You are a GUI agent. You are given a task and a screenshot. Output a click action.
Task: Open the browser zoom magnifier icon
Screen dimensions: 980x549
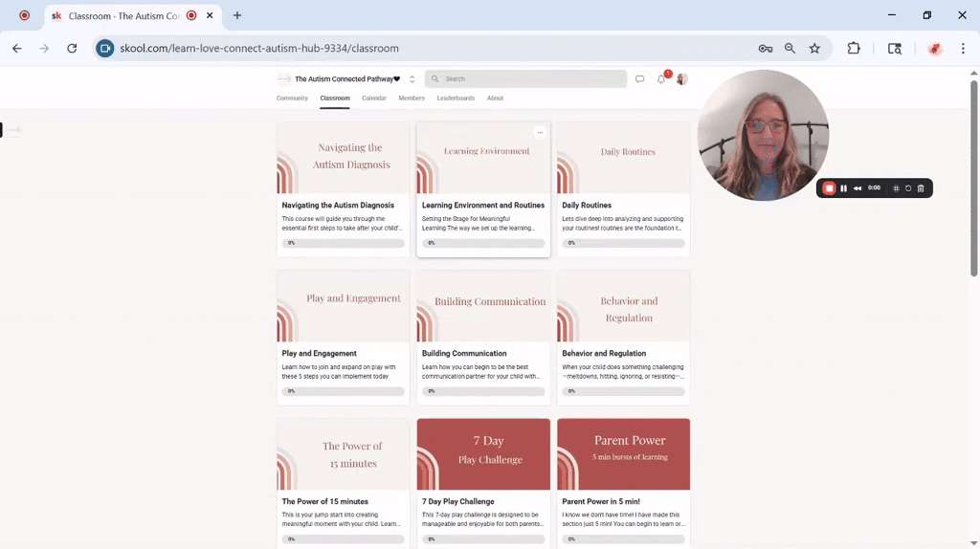tap(790, 48)
